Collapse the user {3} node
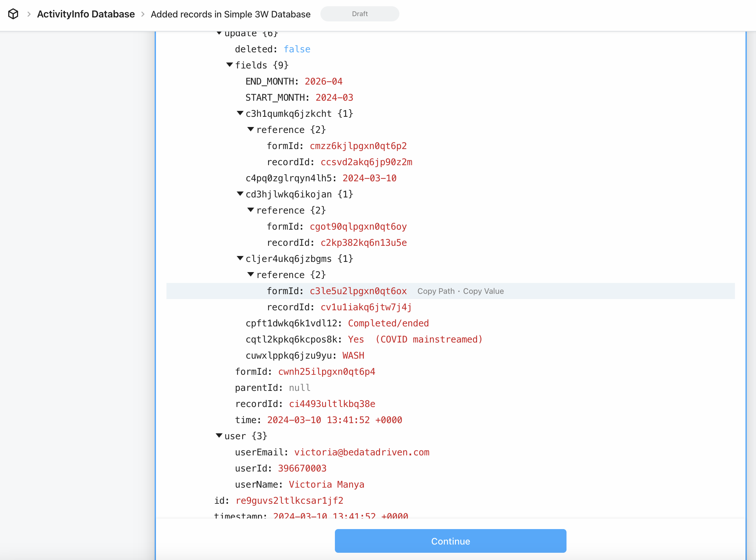The width and height of the screenshot is (756, 560). tap(219, 435)
